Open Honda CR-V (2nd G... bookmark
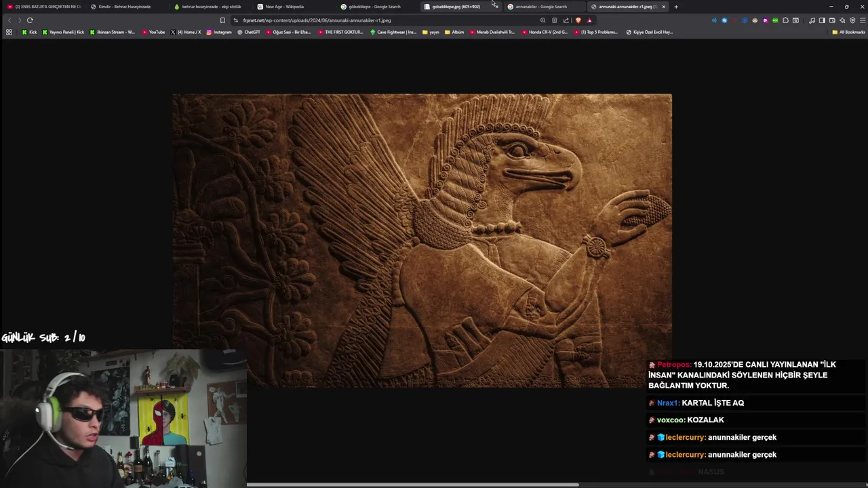 pos(545,32)
